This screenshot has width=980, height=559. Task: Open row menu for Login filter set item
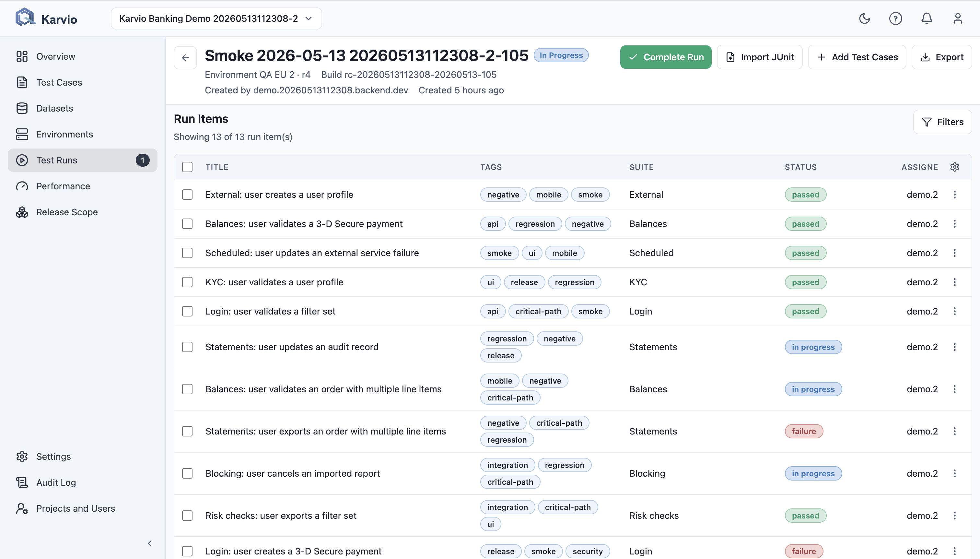pyautogui.click(x=955, y=311)
